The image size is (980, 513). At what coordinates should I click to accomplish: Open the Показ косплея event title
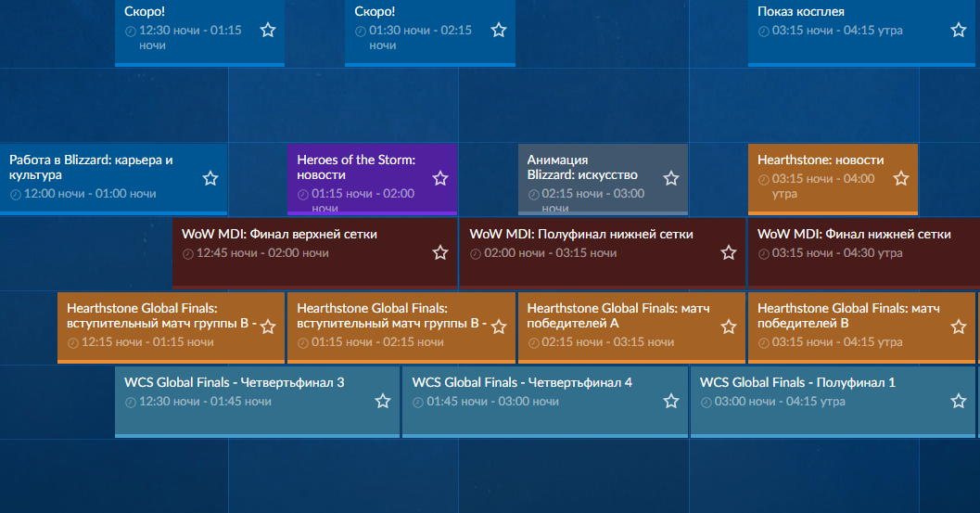(x=801, y=11)
